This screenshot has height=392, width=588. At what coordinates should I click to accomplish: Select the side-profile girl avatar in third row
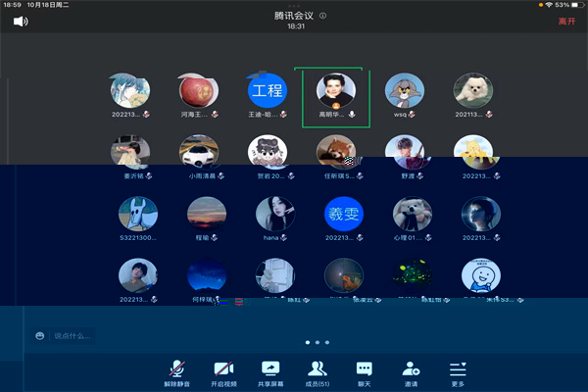481,214
